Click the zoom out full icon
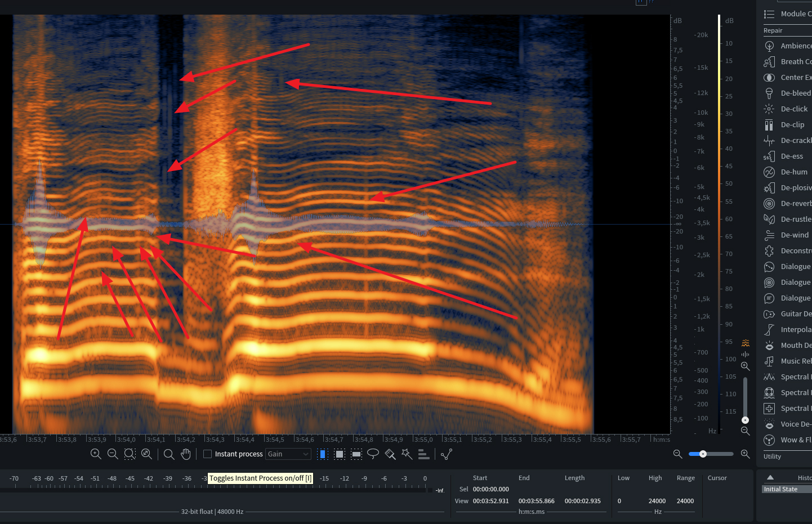Screen dimensions: 812x524 coord(146,454)
